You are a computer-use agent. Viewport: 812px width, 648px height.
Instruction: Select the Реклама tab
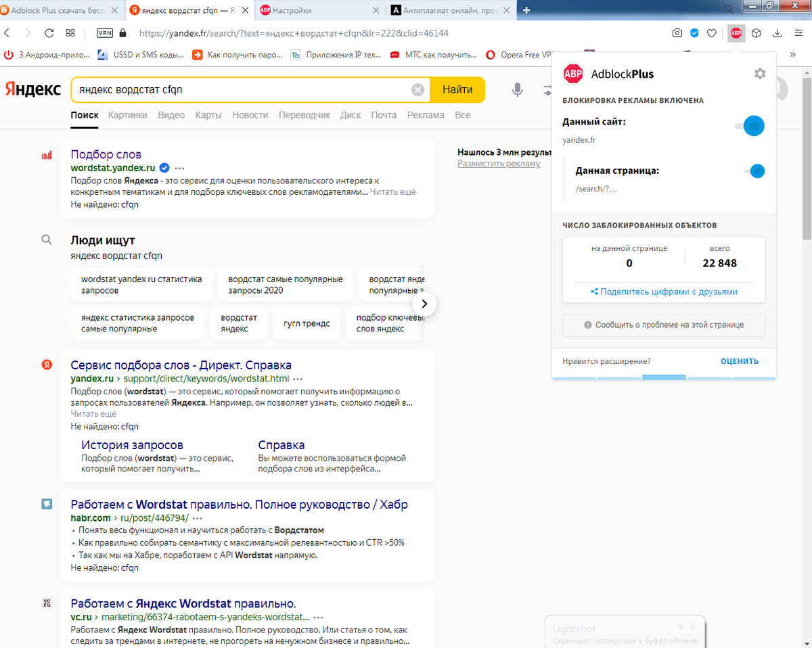(x=426, y=115)
